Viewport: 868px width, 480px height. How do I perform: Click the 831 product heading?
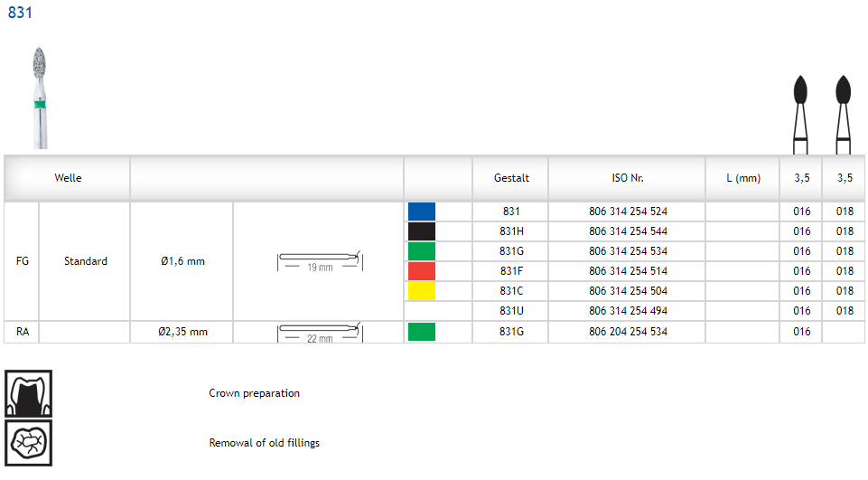(21, 14)
